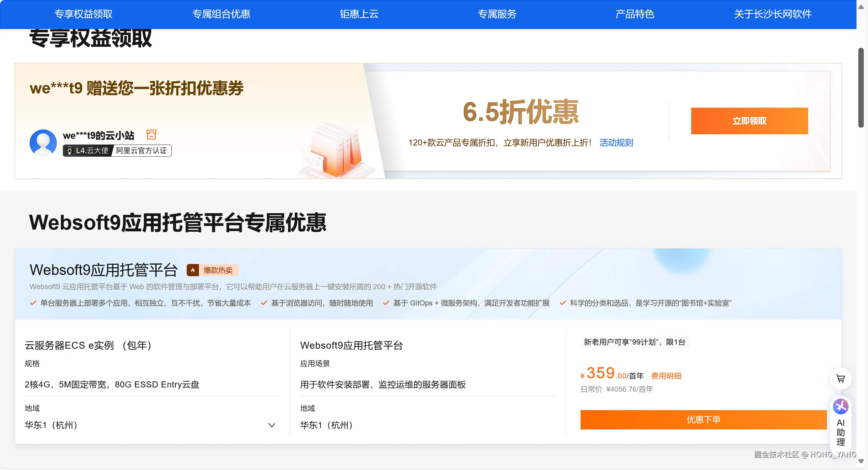Switch to the 钜惠上云 tab
Screen dimensions: 868x470
point(359,14)
